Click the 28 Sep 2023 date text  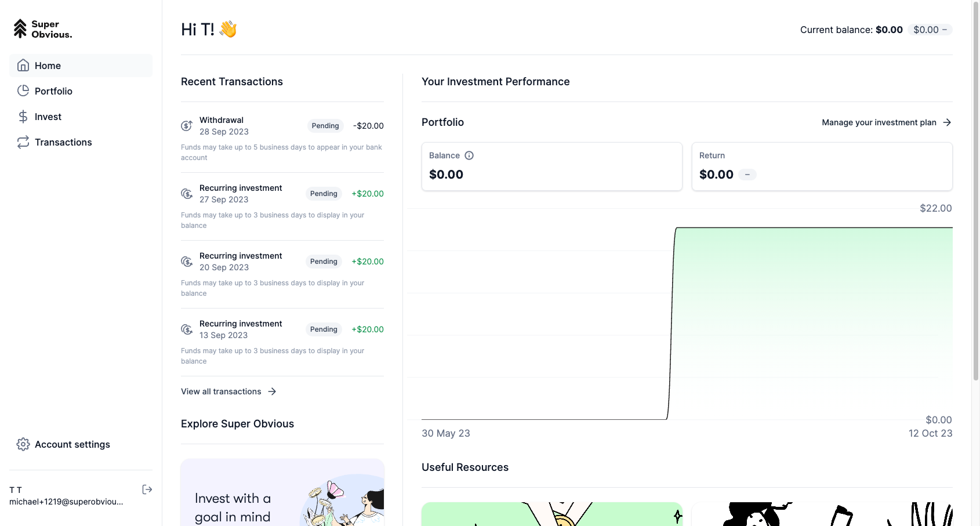pyautogui.click(x=224, y=132)
